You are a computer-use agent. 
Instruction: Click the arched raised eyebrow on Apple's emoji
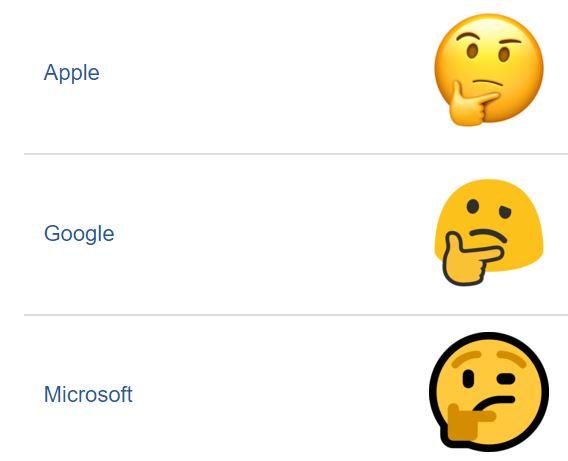[x=468, y=36]
